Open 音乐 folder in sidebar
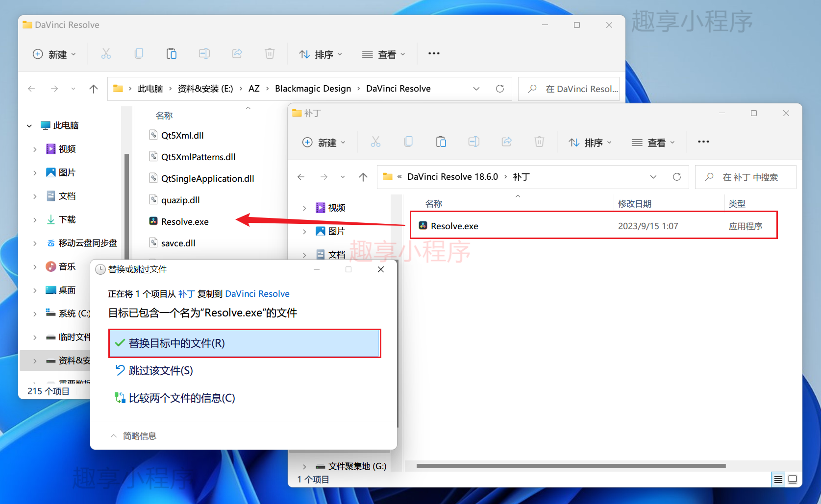 [x=61, y=267]
